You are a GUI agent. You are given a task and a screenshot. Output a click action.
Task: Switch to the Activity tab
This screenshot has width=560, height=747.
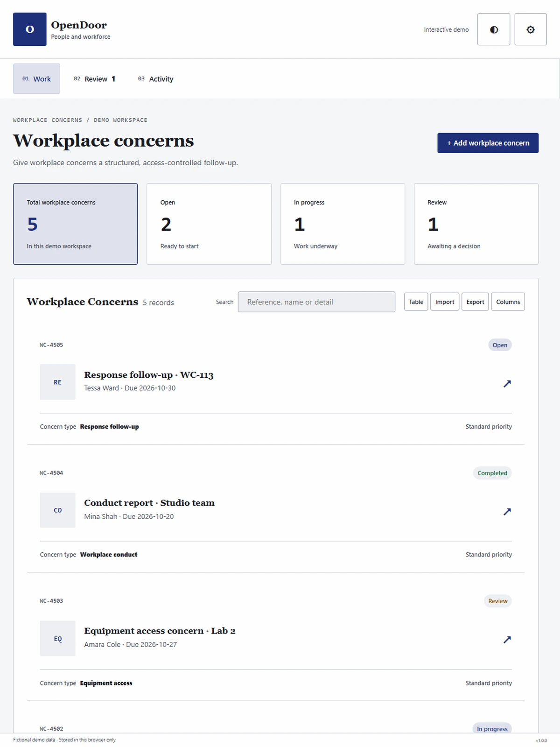[x=155, y=79]
